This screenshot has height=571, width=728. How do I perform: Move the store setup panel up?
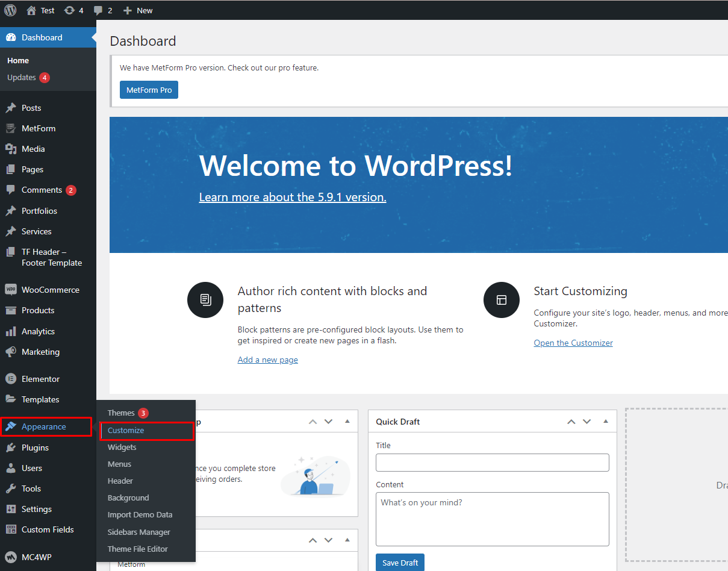pyautogui.click(x=313, y=422)
